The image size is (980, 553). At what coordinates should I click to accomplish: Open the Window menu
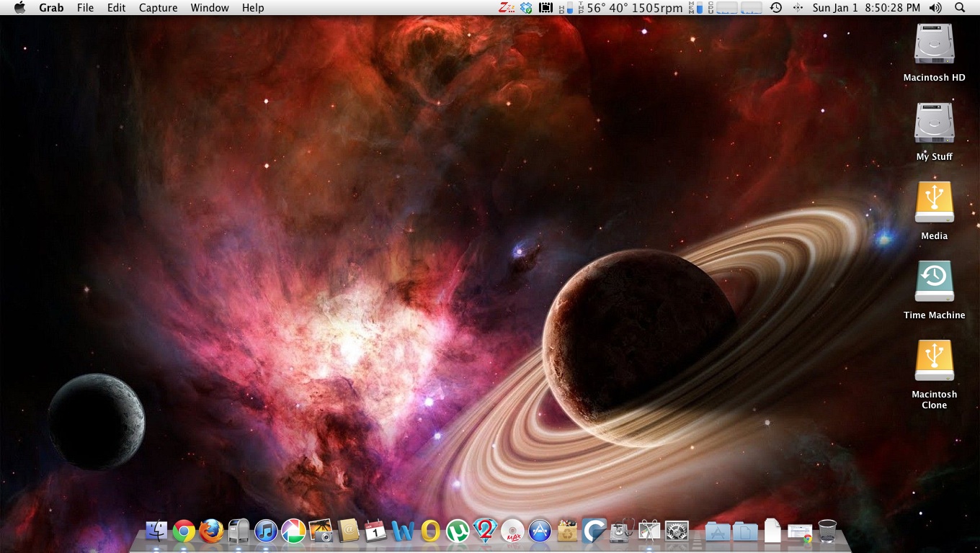pos(210,8)
